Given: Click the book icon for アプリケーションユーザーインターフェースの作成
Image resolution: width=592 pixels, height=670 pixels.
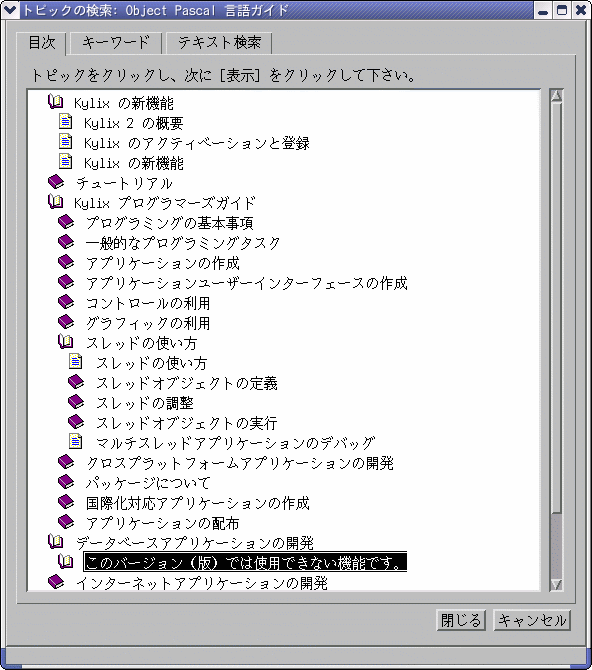Looking at the screenshot, I should click(66, 282).
